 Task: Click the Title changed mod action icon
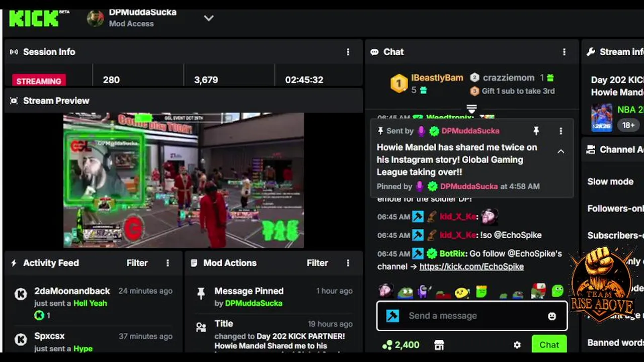click(x=201, y=327)
